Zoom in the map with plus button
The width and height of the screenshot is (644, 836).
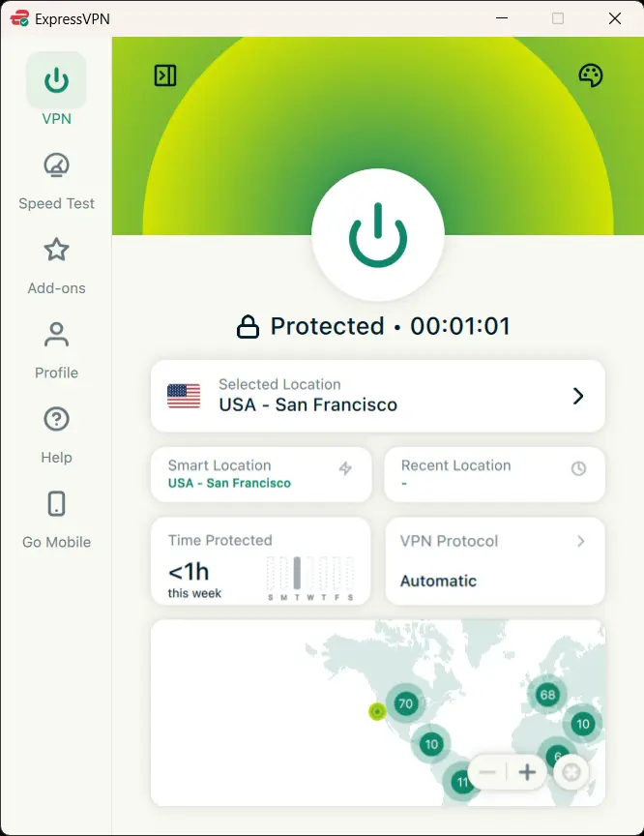click(x=527, y=771)
